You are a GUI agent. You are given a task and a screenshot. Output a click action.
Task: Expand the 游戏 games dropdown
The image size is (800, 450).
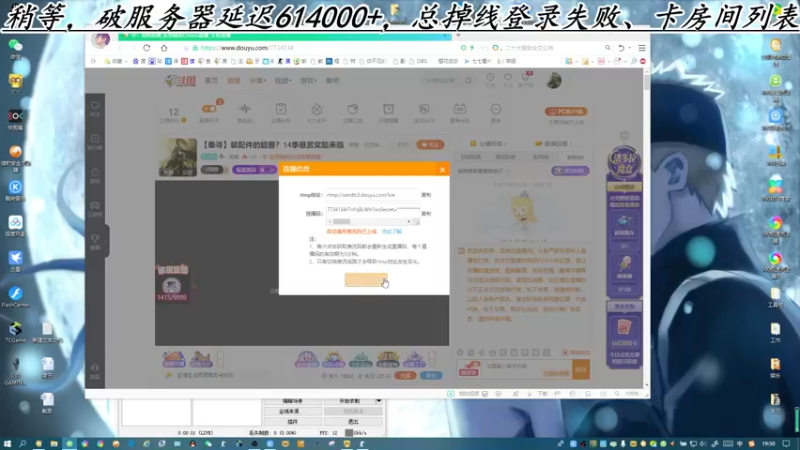pyautogui.click(x=308, y=81)
